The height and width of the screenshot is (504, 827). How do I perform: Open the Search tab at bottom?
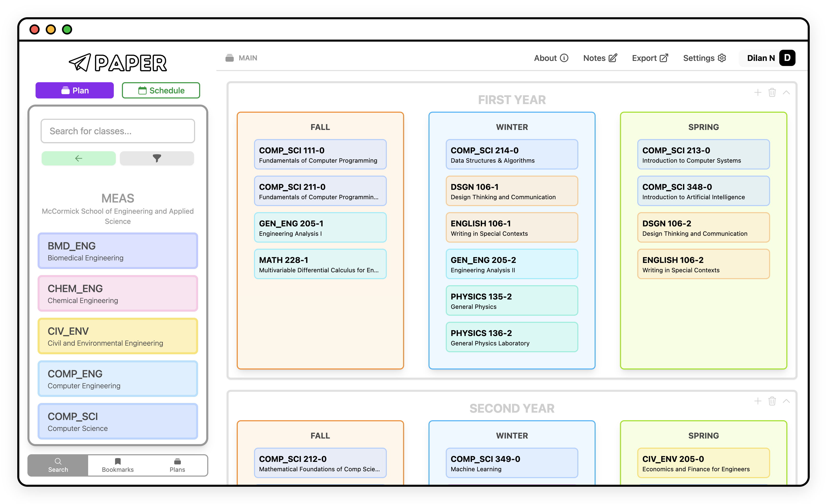[x=58, y=465]
